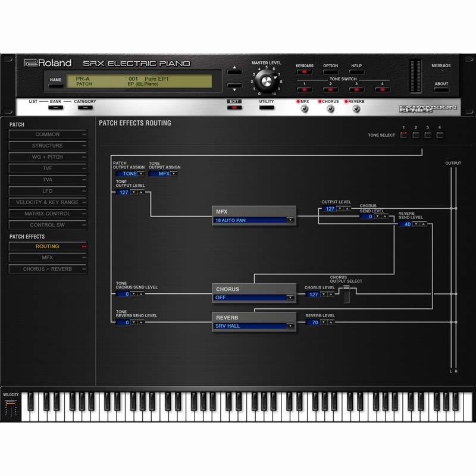Image resolution: width=476 pixels, height=476 pixels.
Task: Open the Structure patch page
Action: (48, 146)
